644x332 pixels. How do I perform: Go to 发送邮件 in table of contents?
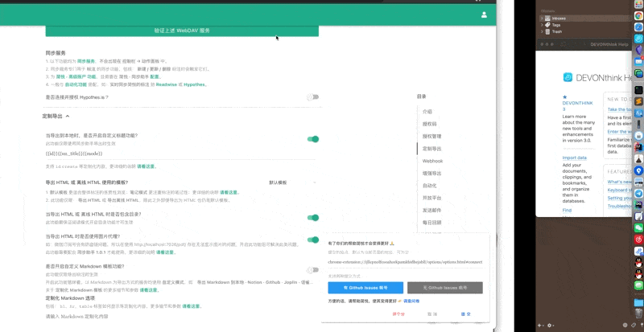(431, 210)
